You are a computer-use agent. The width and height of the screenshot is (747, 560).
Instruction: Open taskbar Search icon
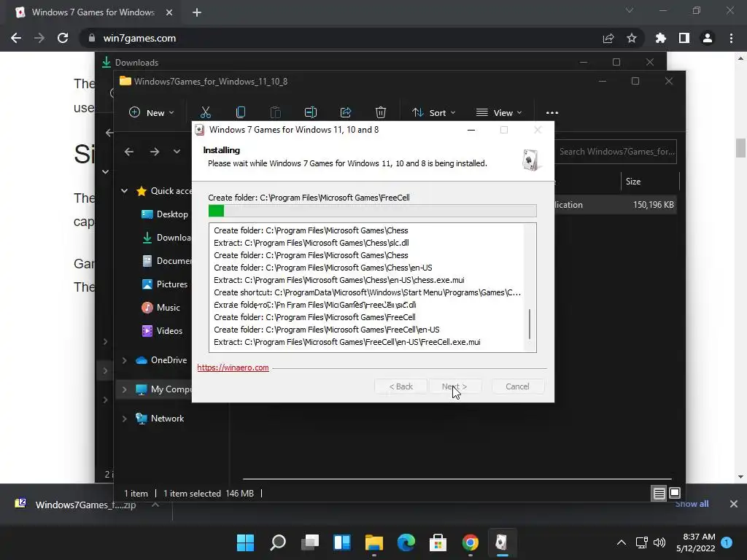[278, 542]
